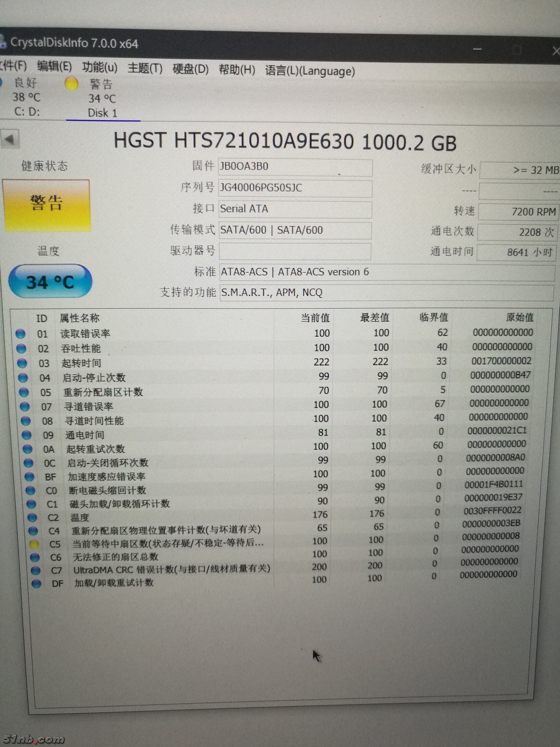Click raw value 0000000003EB of C4
Screen dimensions: 560x747
[491, 523]
